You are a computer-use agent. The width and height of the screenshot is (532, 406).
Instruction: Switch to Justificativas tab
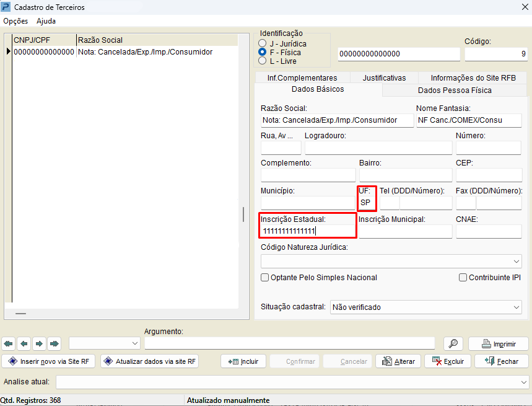point(384,77)
